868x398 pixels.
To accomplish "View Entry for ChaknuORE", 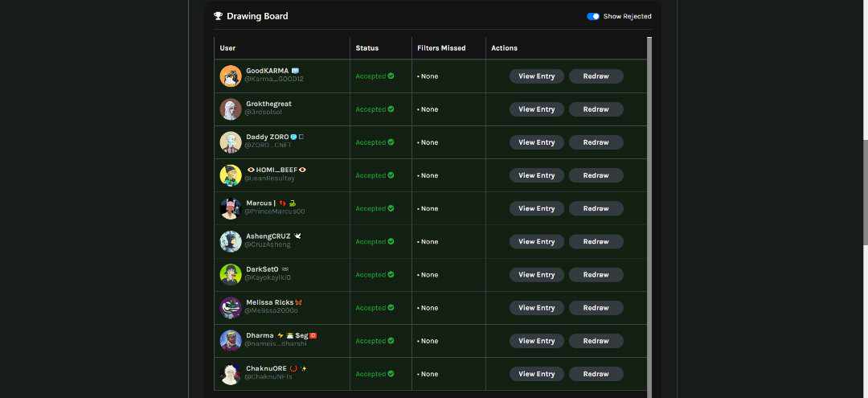I will [536, 374].
